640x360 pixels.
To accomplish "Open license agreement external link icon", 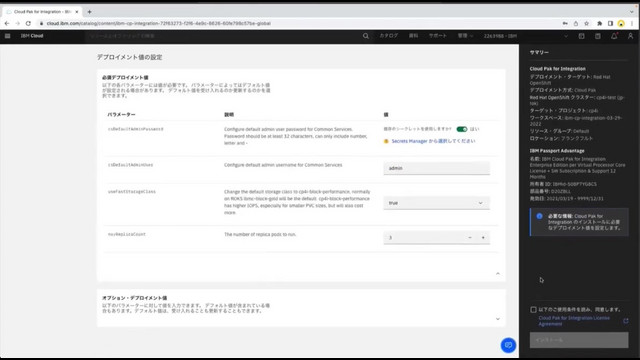I will click(x=626, y=321).
